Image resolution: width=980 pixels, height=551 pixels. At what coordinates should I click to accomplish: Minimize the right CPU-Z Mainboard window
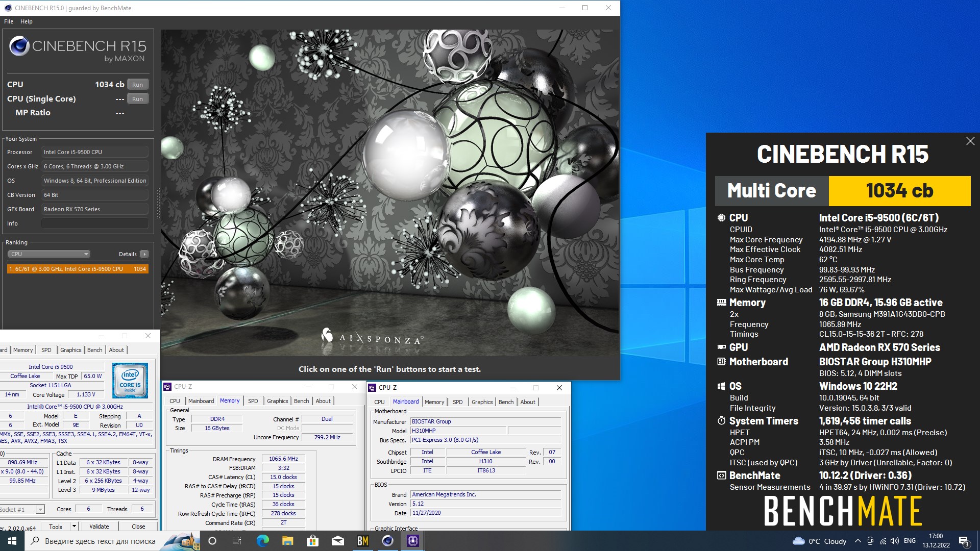[513, 388]
